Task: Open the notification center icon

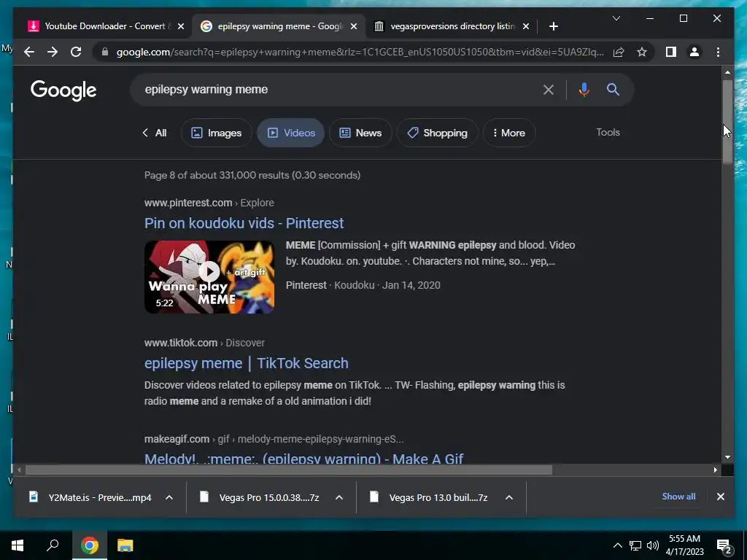Action: (724, 546)
